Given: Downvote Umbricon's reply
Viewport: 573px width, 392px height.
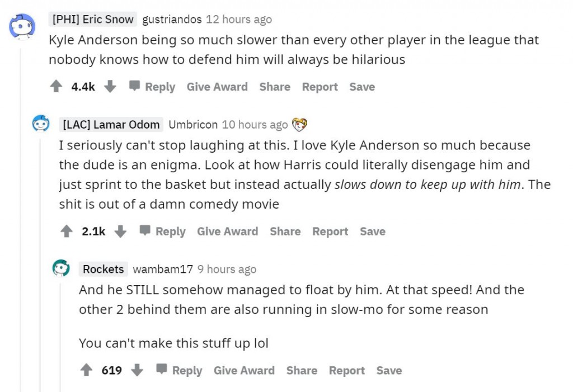Looking at the screenshot, I should (121, 231).
